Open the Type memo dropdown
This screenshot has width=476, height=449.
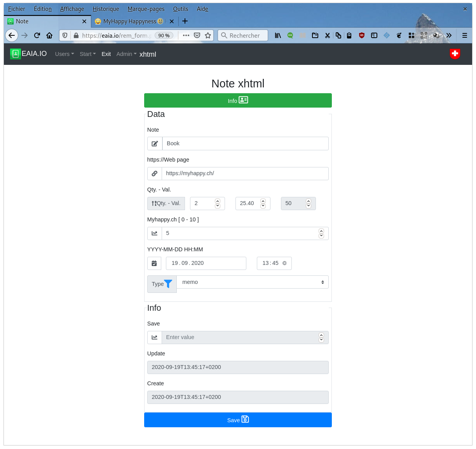253,282
